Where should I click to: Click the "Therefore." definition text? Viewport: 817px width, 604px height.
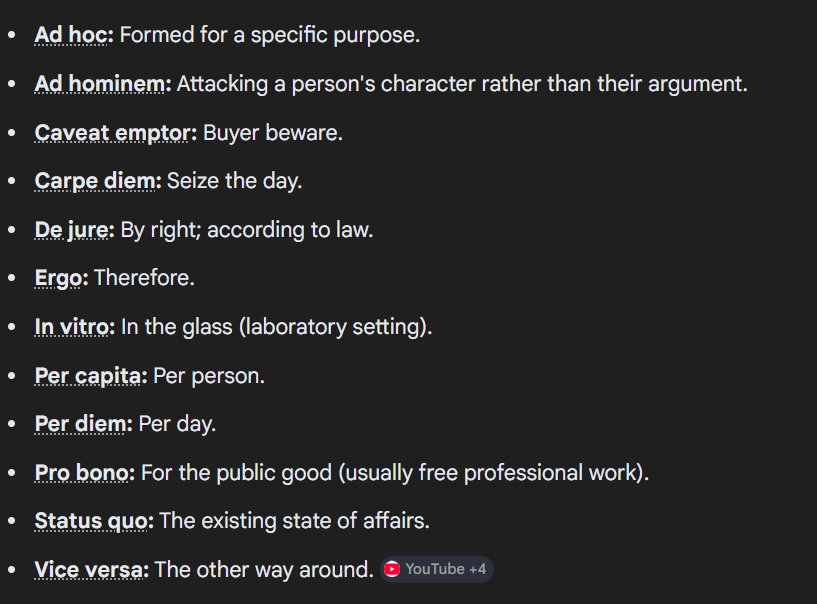144,278
